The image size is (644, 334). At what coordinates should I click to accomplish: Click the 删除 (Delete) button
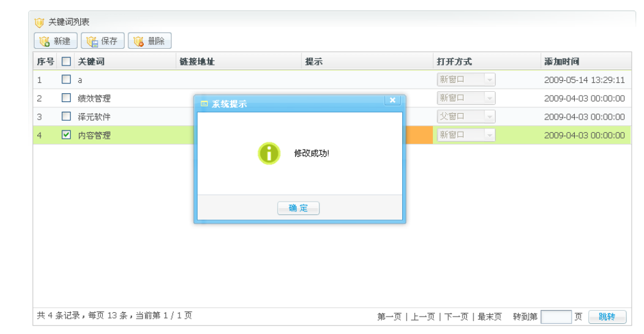pyautogui.click(x=149, y=40)
